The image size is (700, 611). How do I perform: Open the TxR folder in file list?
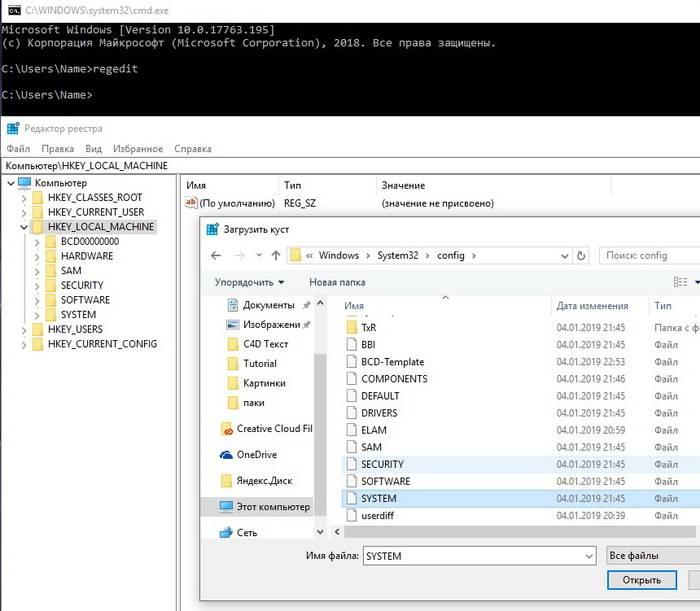369,328
